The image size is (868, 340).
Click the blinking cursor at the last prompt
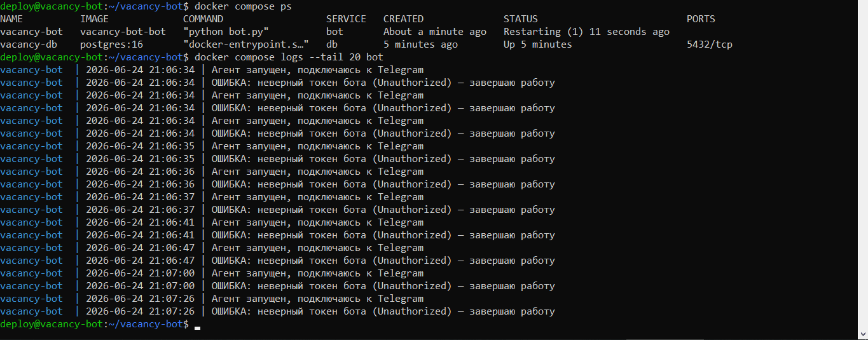(198, 325)
